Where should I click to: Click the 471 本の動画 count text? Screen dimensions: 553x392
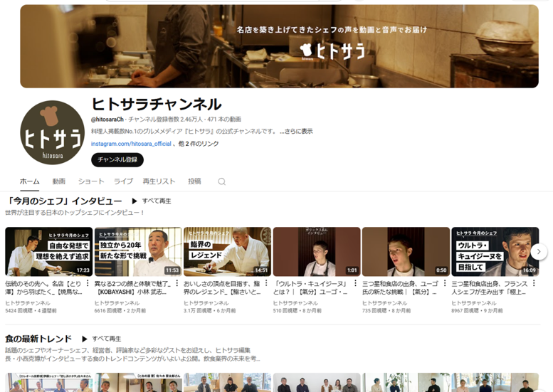(x=224, y=120)
